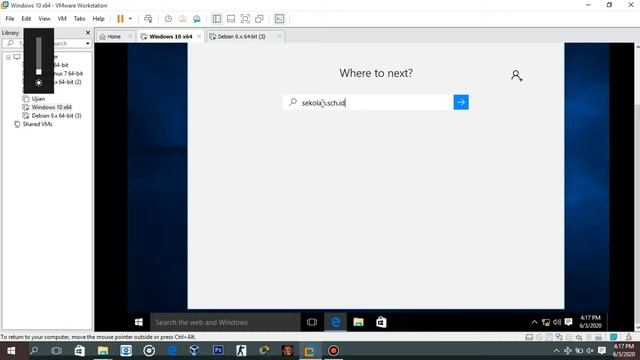The image size is (640, 360).
Task: Open File Explorer on host taskbar
Action: [103, 351]
